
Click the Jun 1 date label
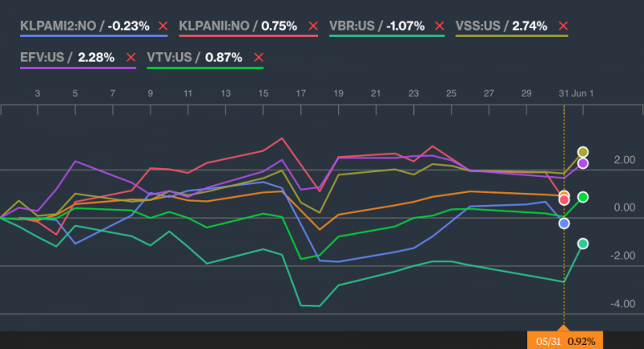pyautogui.click(x=582, y=93)
